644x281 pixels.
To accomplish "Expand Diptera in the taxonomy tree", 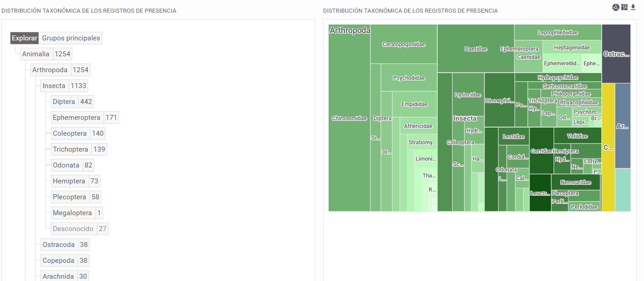I will click(64, 102).
